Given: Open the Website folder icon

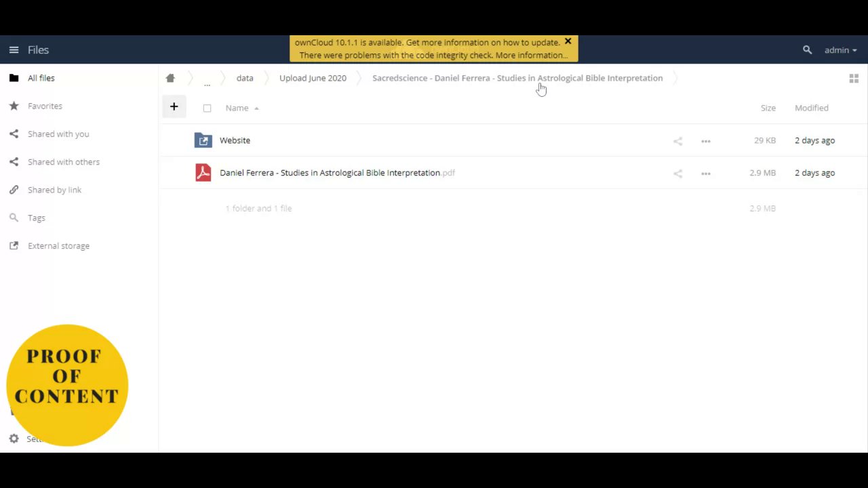Looking at the screenshot, I should [203, 140].
